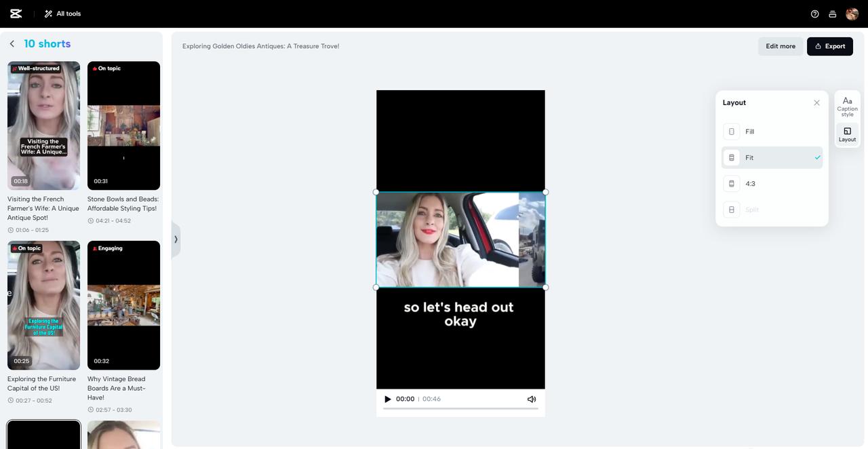Mute the preview volume
The image size is (868, 449).
pos(532,399)
